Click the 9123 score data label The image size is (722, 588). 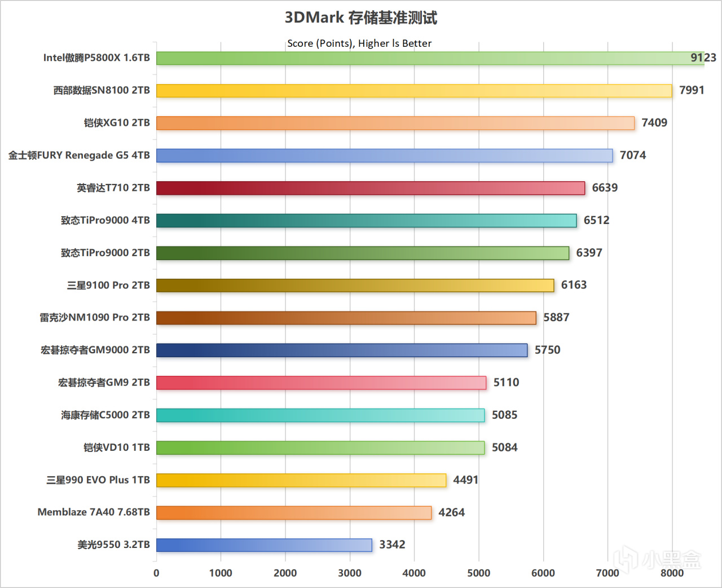tap(703, 58)
